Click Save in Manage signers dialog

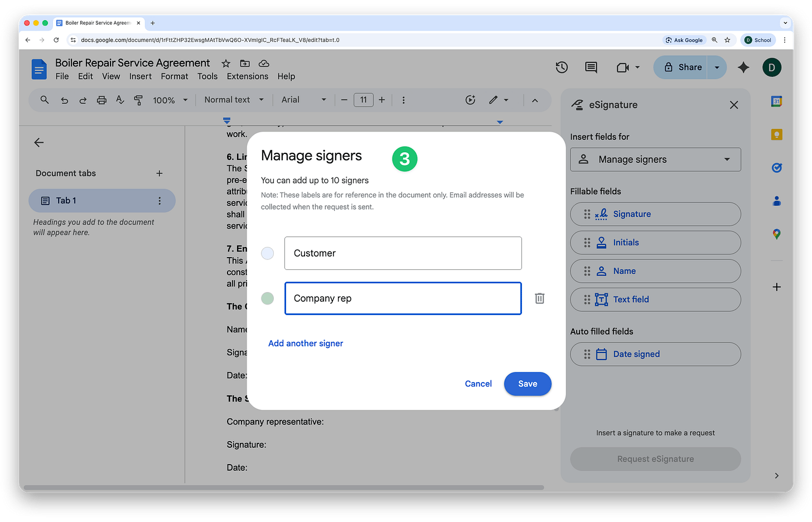[528, 384]
